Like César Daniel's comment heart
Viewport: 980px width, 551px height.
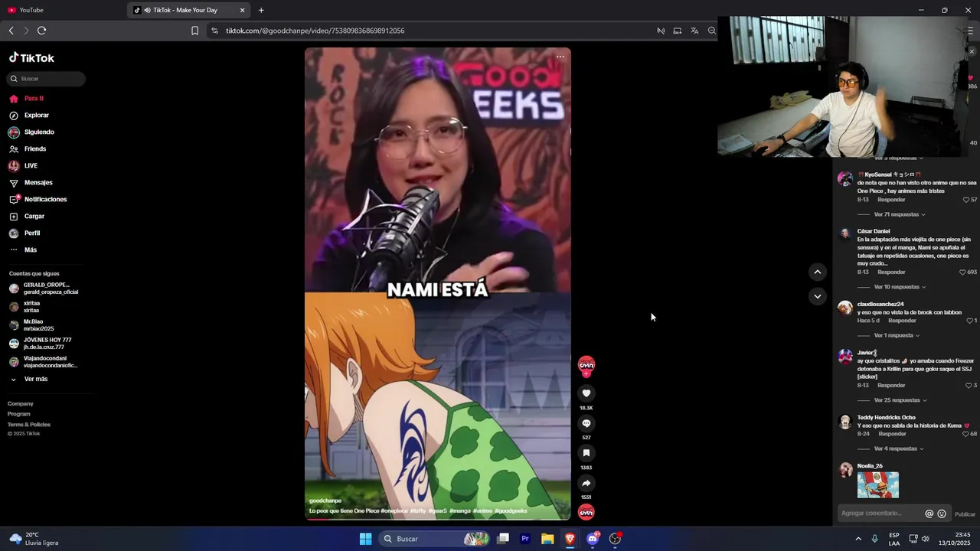click(x=963, y=272)
